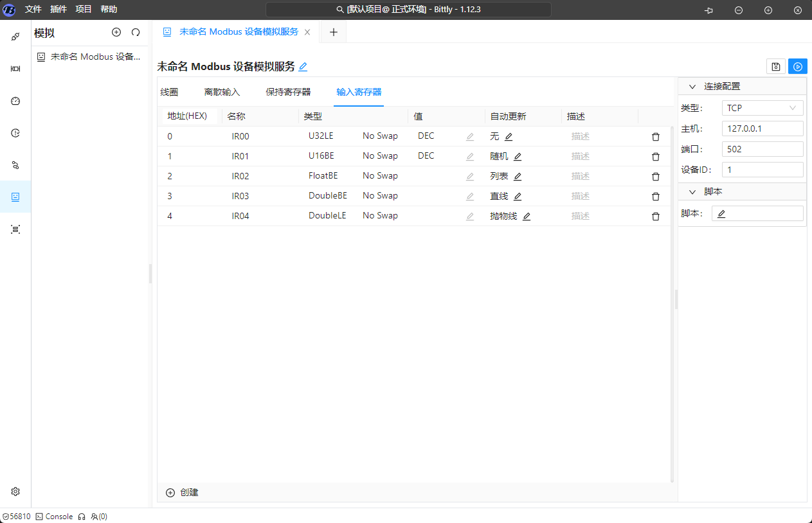Add a new simulation in sidebar
This screenshot has height=523, width=812.
(116, 32)
